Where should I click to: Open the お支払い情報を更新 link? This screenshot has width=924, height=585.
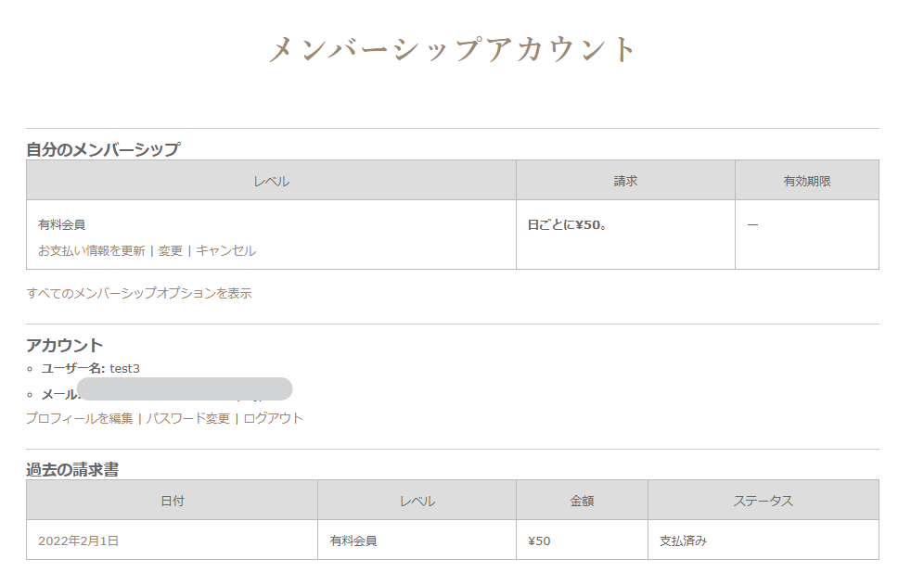[91, 250]
